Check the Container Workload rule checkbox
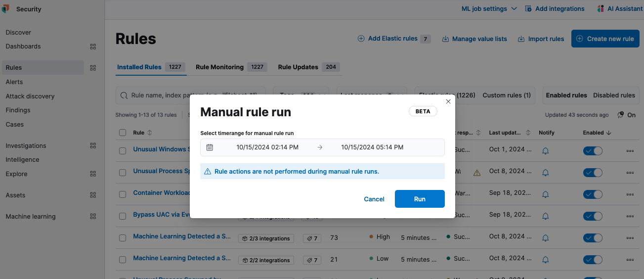Image resolution: width=644 pixels, height=279 pixels. click(123, 194)
